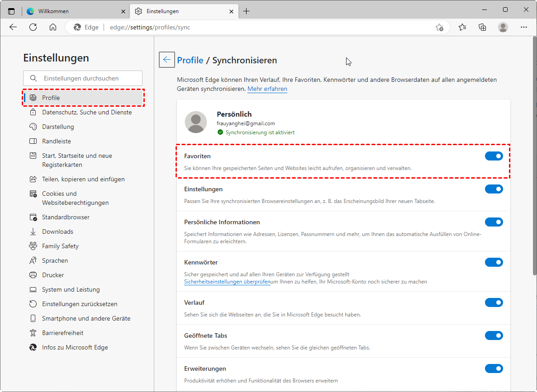Toggle Geöffnete Tabs sync switch
This screenshot has height=392, width=537.
pos(494,335)
